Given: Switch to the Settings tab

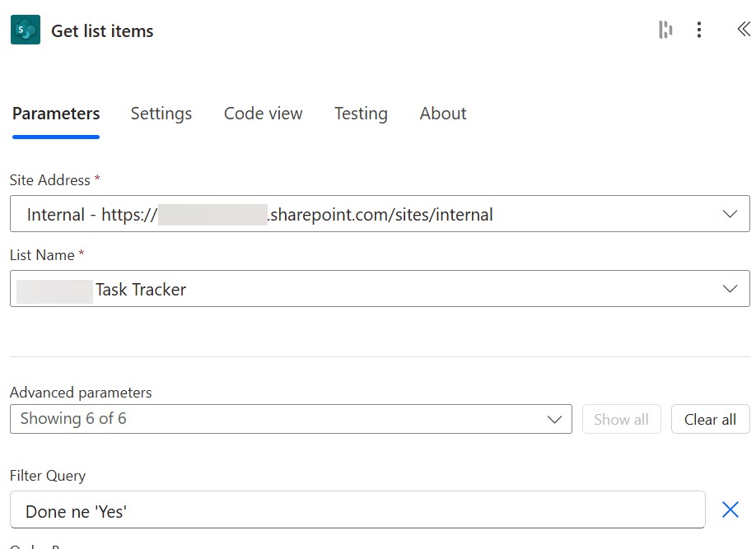Looking at the screenshot, I should (x=161, y=114).
